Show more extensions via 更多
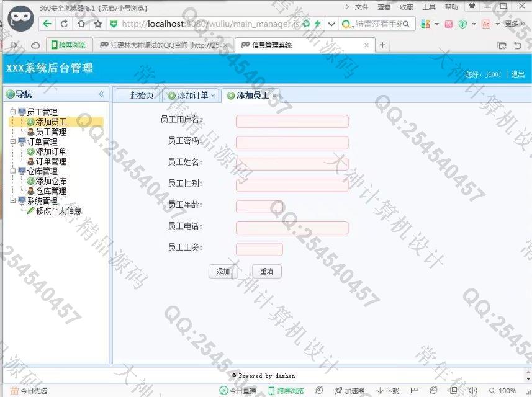The image size is (532, 397). pos(513,24)
